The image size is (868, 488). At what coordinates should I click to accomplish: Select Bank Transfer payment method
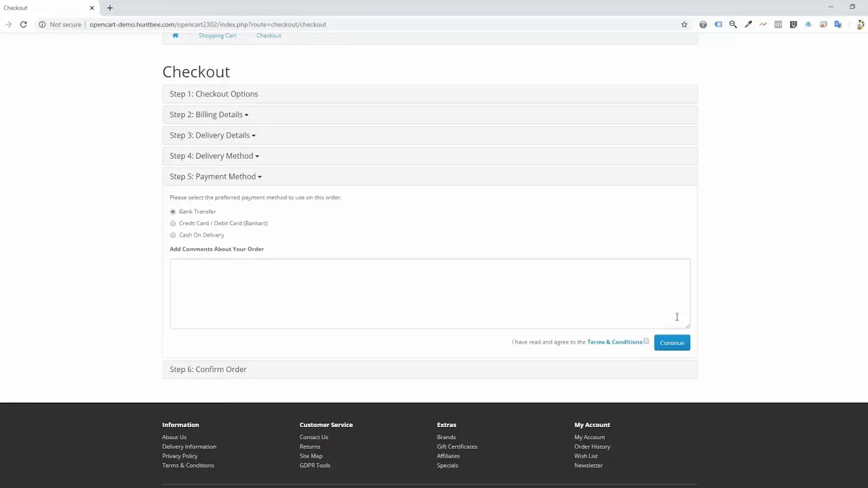[173, 211]
